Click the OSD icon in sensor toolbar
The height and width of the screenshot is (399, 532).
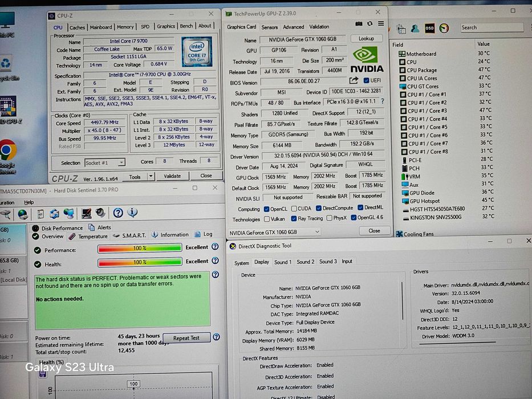(x=429, y=28)
